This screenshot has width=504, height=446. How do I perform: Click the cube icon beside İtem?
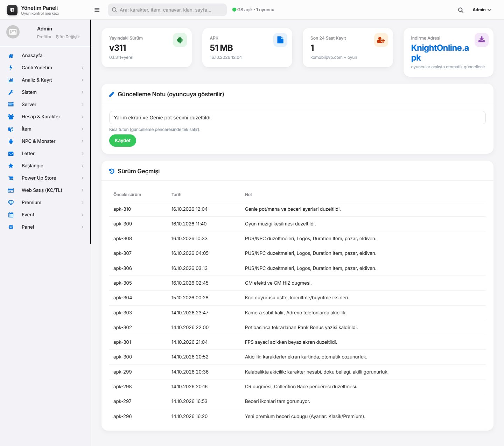point(11,129)
